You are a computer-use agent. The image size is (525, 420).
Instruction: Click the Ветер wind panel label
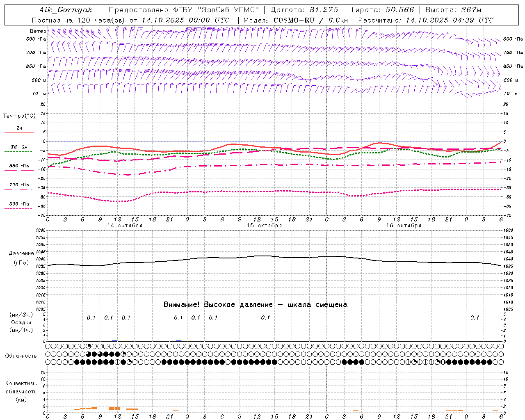tap(38, 31)
